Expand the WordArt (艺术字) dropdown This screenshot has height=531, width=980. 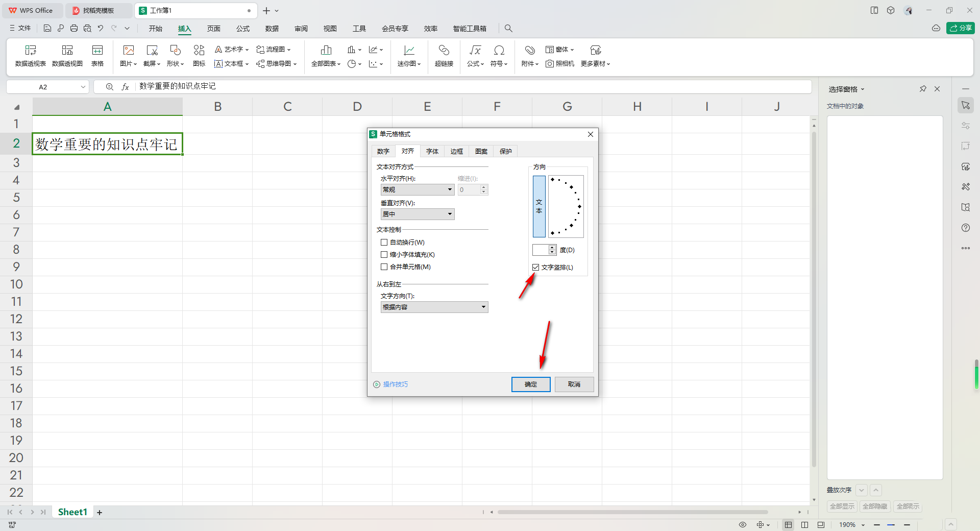click(x=247, y=50)
